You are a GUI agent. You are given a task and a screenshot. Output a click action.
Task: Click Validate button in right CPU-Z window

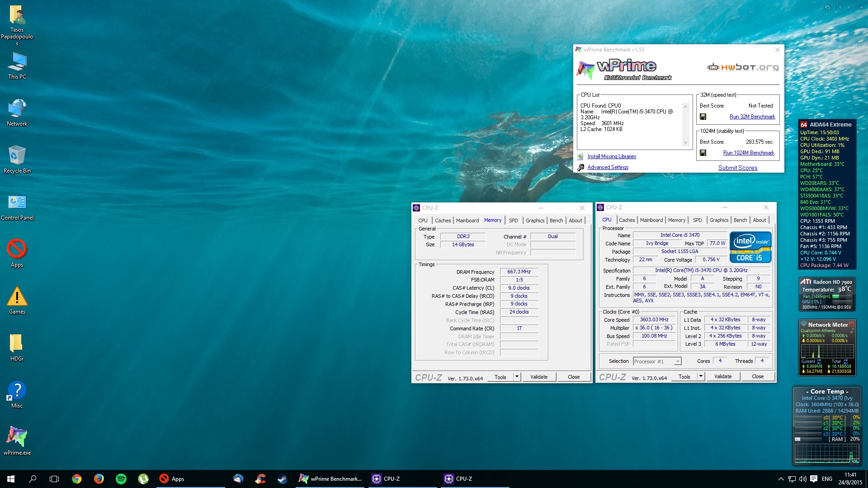pos(723,376)
